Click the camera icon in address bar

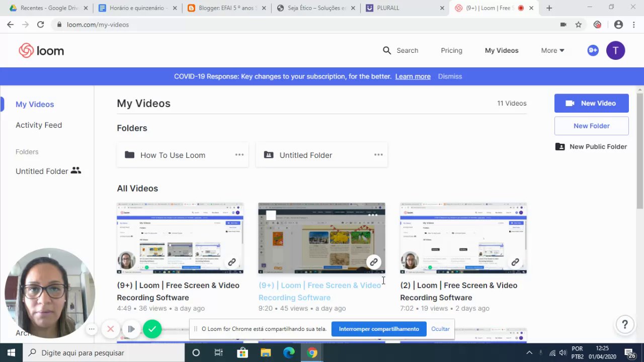coord(563,24)
